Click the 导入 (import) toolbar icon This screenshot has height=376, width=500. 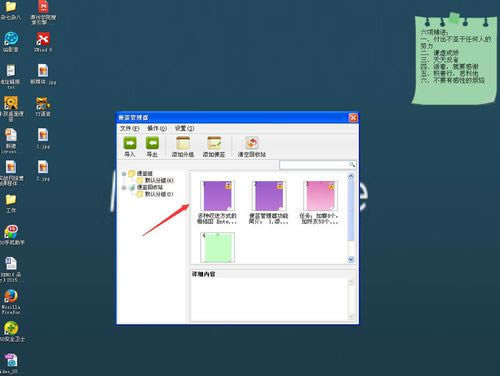pyautogui.click(x=130, y=143)
